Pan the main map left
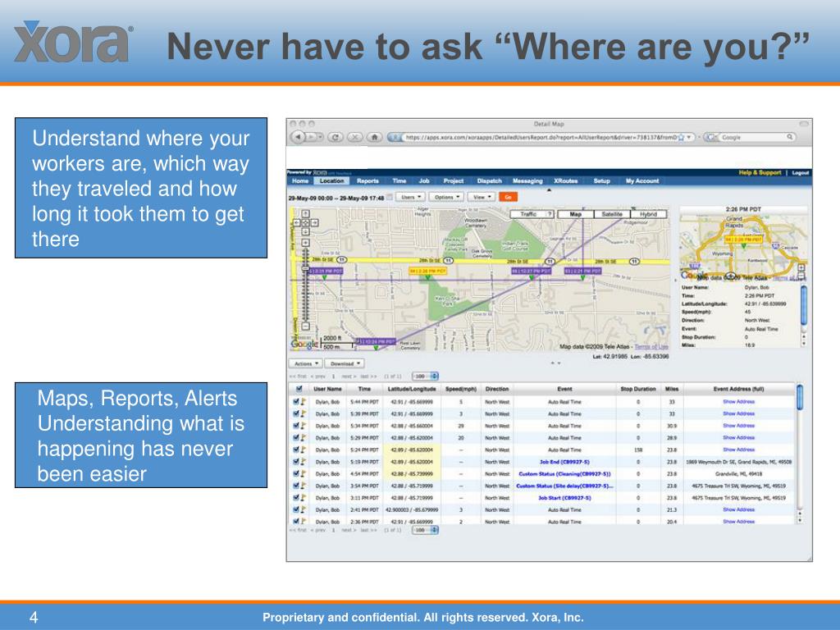This screenshot has height=630, width=840. tap(297, 222)
